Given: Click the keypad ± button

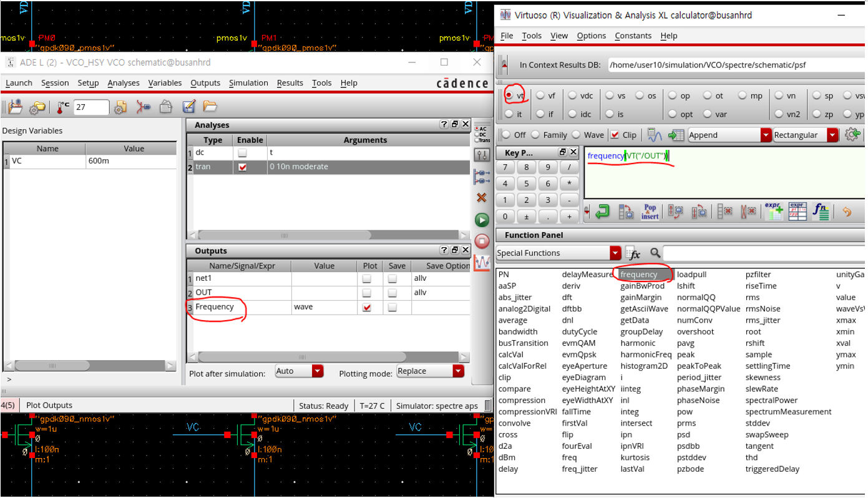Looking at the screenshot, I should pos(526,217).
